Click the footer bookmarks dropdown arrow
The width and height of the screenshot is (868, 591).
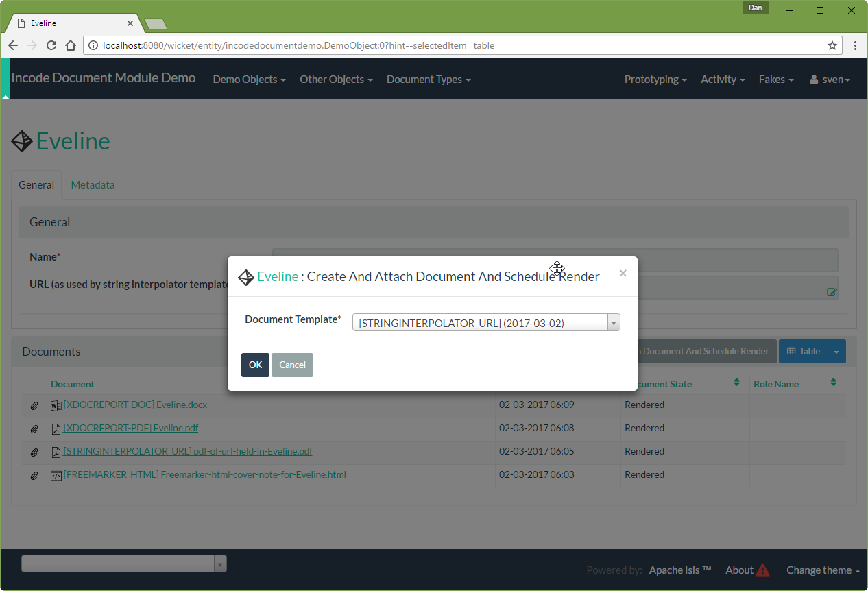(220, 564)
